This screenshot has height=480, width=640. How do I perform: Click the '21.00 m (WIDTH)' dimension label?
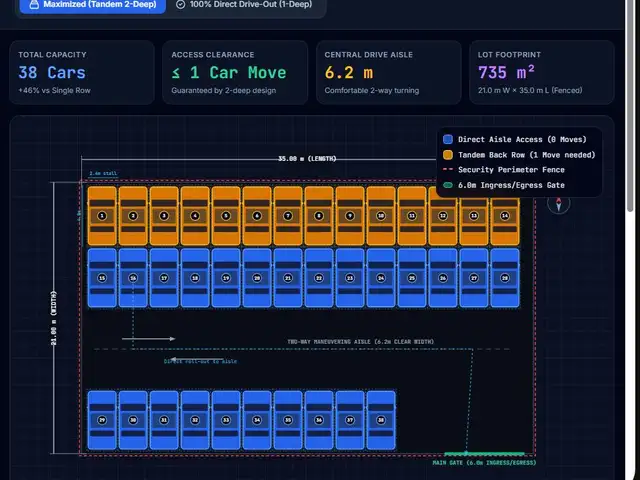[x=54, y=318]
